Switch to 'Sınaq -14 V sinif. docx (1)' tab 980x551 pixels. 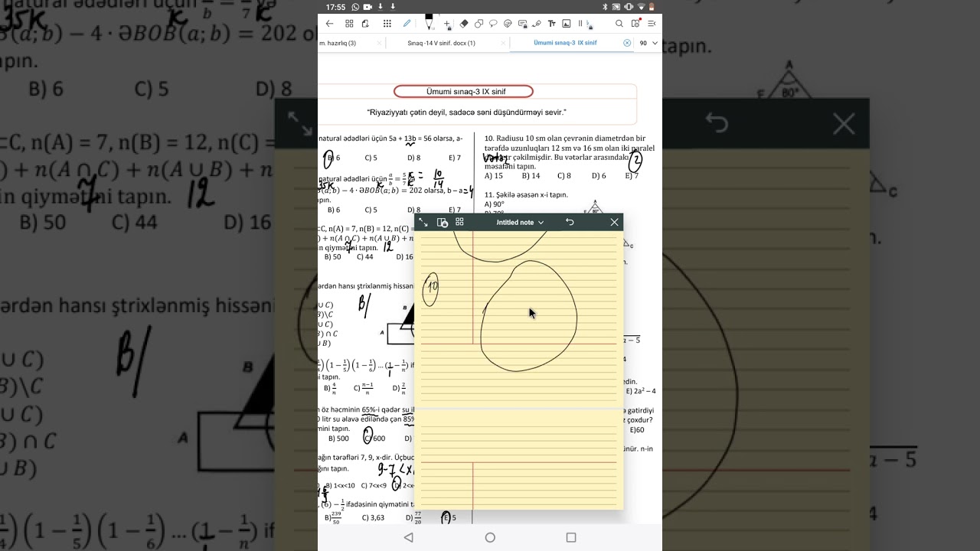coord(441,44)
